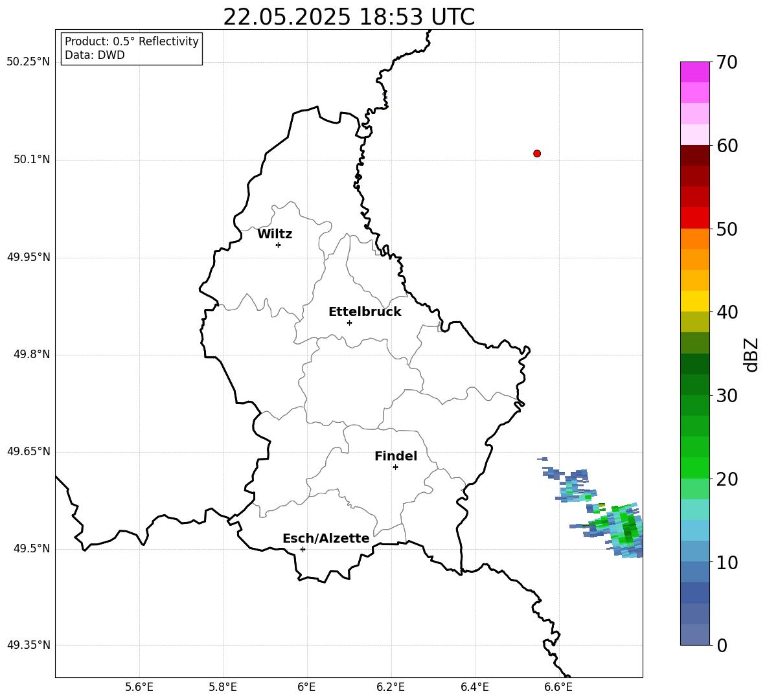Click the 50.25°N latitude label
This screenshot has width=767, height=700.
pos(29,62)
